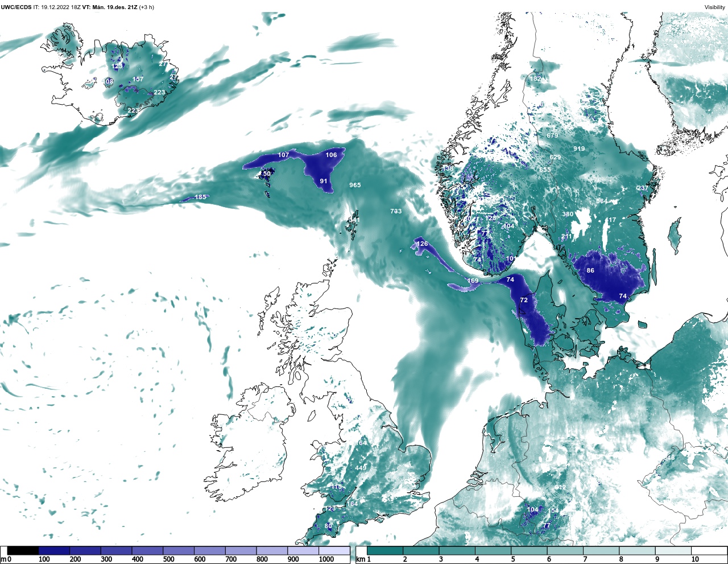The image size is (728, 564).
Task: Select the black 0–100 m legend swatch
Action: coord(23,551)
